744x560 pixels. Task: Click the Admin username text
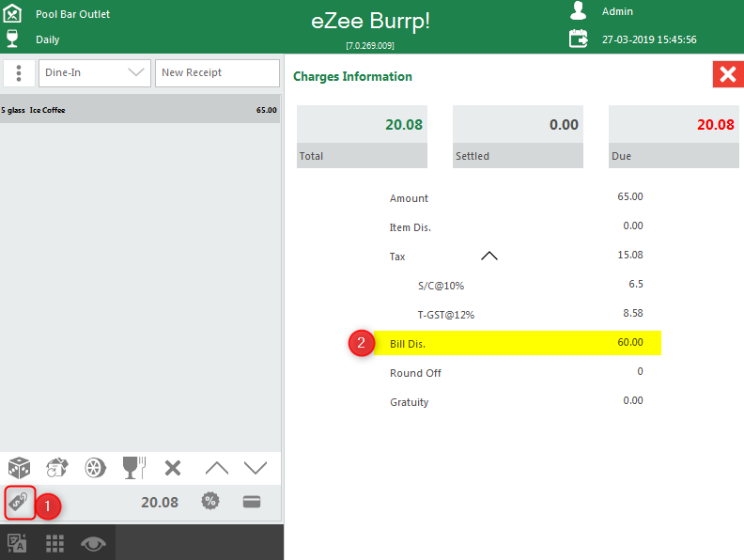[617, 11]
